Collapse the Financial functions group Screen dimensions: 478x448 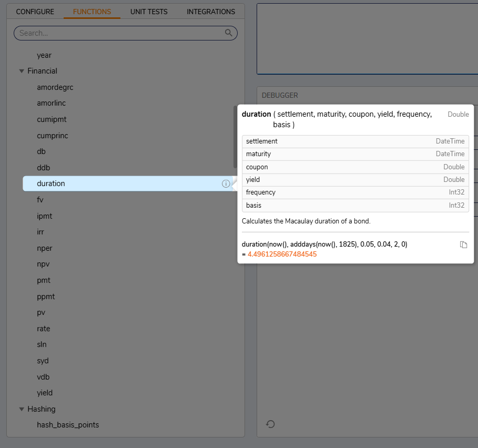(x=22, y=71)
